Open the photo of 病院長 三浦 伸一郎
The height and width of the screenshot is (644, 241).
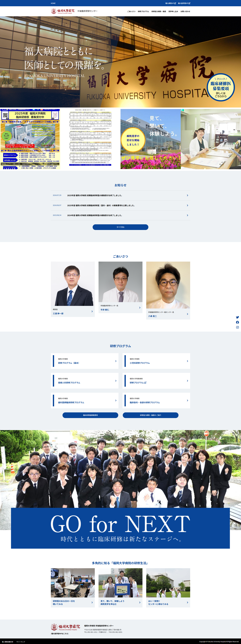click(x=73, y=284)
